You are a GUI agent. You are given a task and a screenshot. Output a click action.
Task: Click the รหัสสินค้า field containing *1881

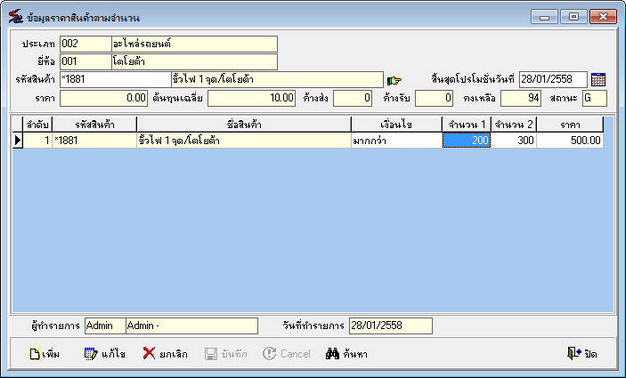coord(115,79)
